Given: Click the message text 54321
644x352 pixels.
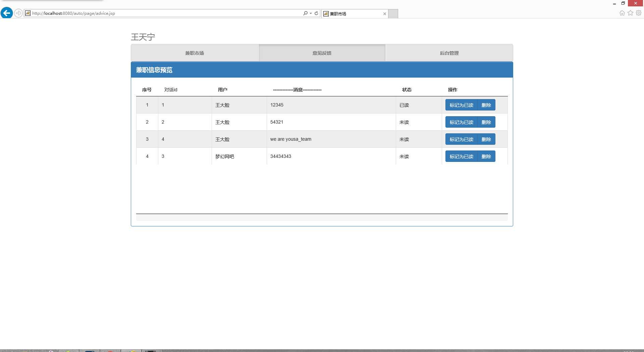Looking at the screenshot, I should tap(277, 122).
